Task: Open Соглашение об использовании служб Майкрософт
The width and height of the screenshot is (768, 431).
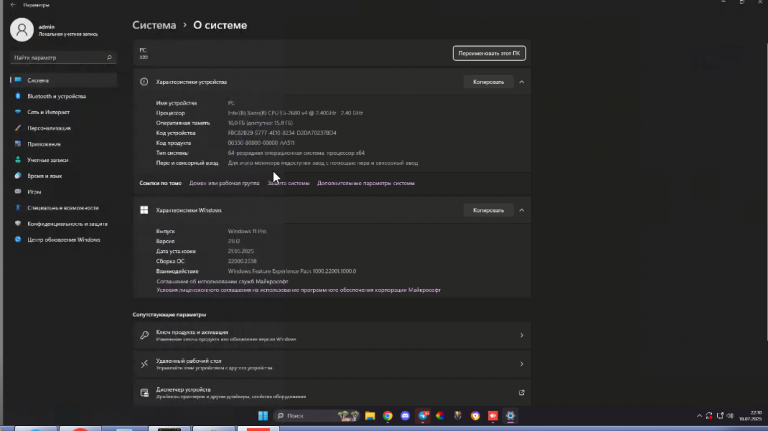Action: point(222,282)
